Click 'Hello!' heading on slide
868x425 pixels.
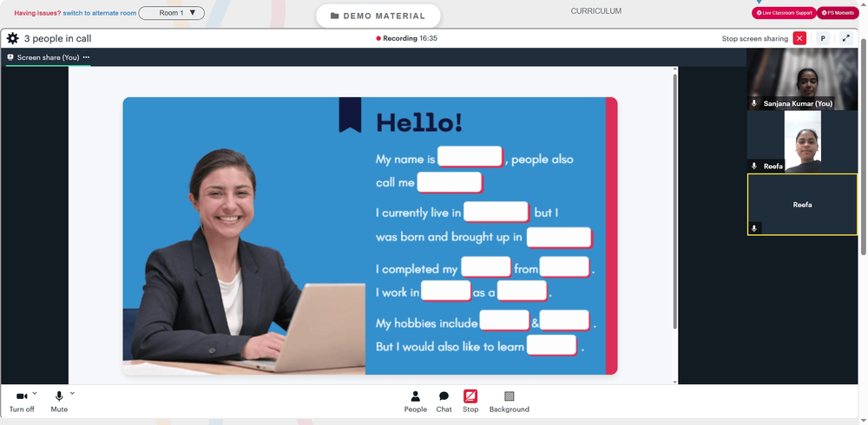[x=419, y=122]
